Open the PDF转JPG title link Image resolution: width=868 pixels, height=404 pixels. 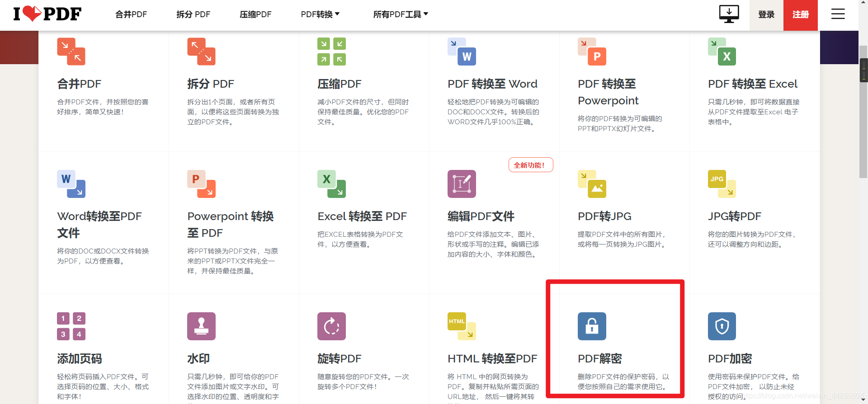pos(604,216)
